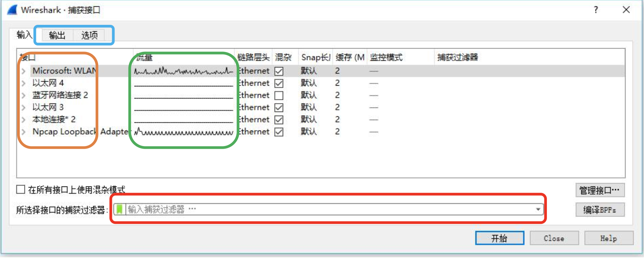The height and width of the screenshot is (258, 644).
Task: Sort by the 链路层头 column header
Action: (x=253, y=57)
